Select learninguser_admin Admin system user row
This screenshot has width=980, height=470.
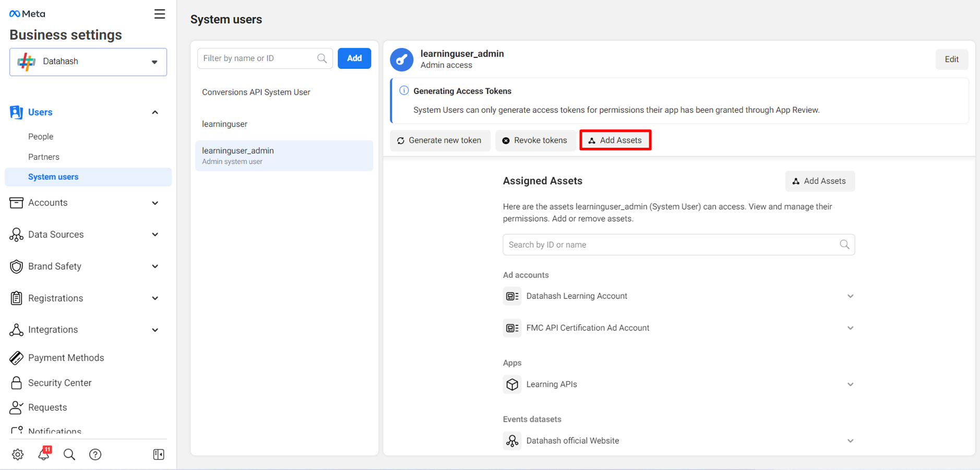284,156
